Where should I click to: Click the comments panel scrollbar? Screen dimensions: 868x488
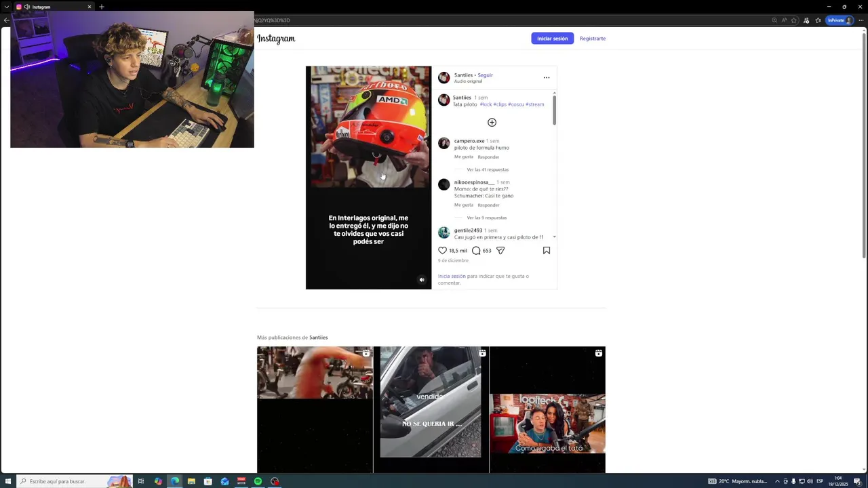554,110
